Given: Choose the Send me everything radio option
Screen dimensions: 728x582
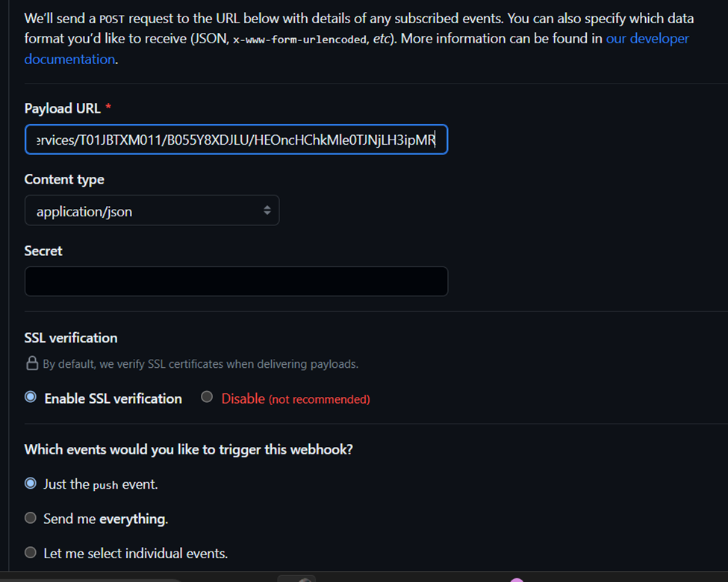Looking at the screenshot, I should pyautogui.click(x=31, y=518).
